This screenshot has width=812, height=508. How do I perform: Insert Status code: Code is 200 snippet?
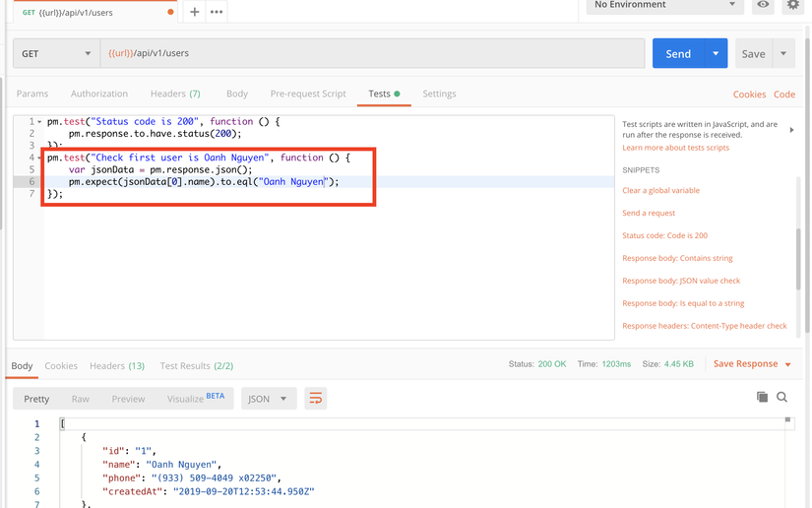pos(664,235)
